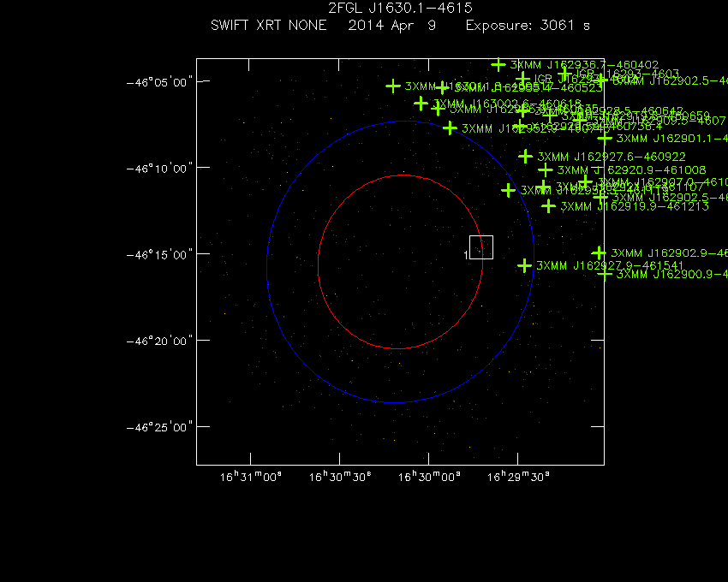Screen dimensions: 728x582
Task: Click the declination label -46°05'00"
Action: 159,83
